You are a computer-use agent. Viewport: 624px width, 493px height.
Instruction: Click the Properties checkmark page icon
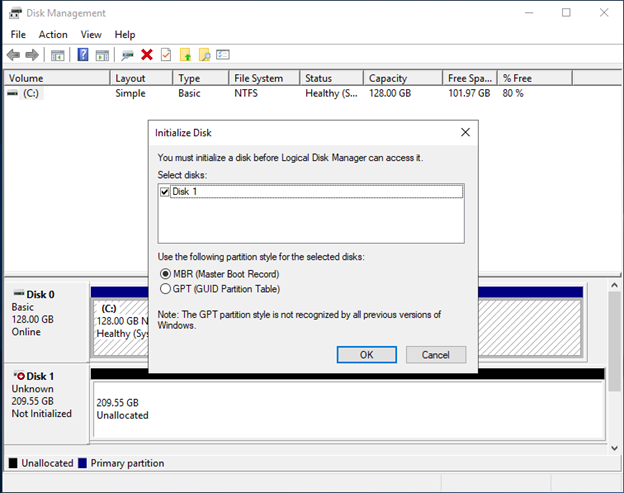pyautogui.click(x=166, y=55)
